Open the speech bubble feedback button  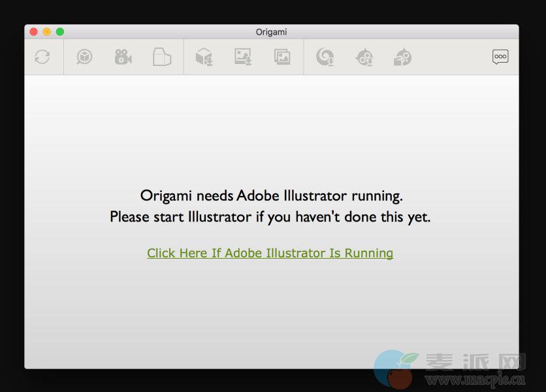click(x=500, y=57)
